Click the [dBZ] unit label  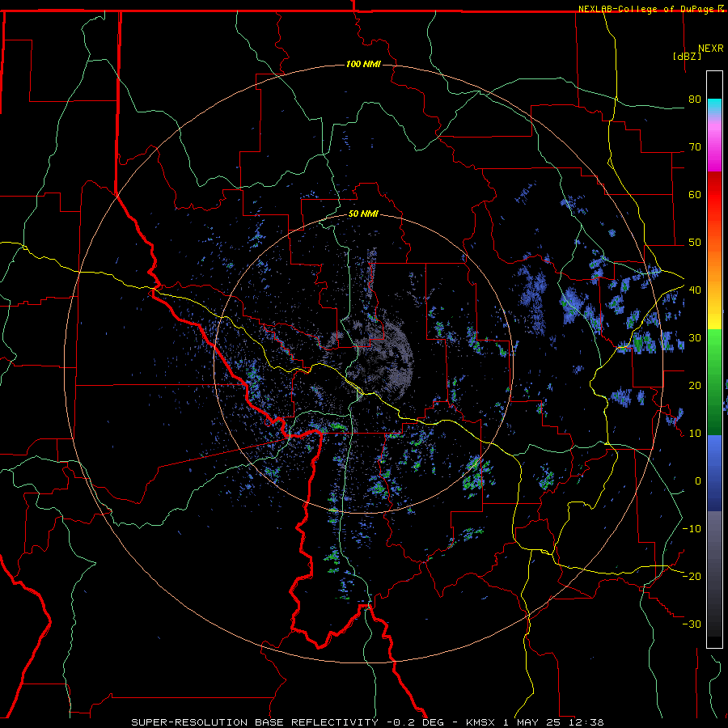(687, 56)
